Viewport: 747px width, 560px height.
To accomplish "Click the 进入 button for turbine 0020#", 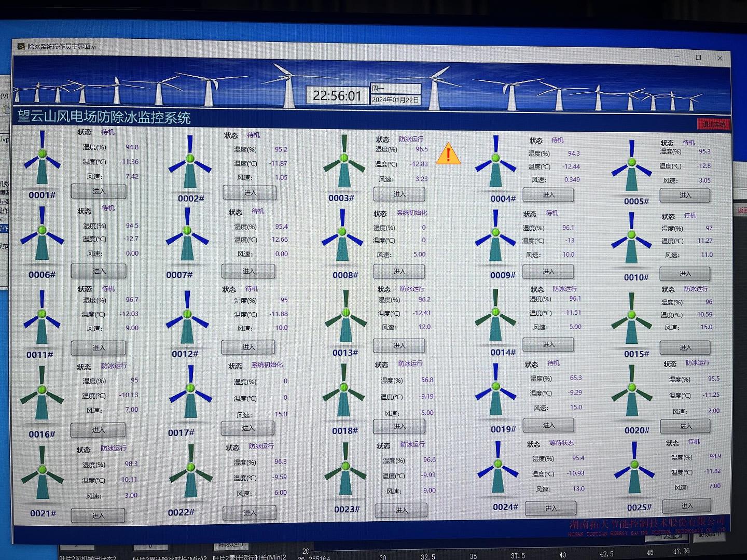I will [685, 426].
